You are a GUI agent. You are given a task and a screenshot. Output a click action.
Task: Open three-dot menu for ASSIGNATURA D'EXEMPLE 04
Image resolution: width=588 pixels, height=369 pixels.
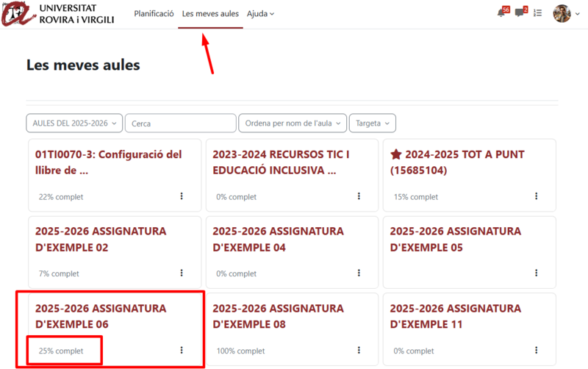pos(359,273)
